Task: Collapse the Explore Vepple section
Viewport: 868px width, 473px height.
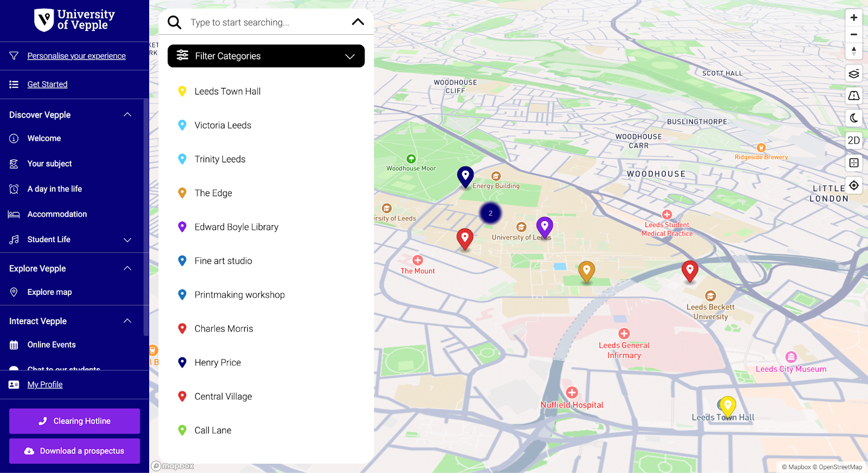Action: pyautogui.click(x=127, y=268)
